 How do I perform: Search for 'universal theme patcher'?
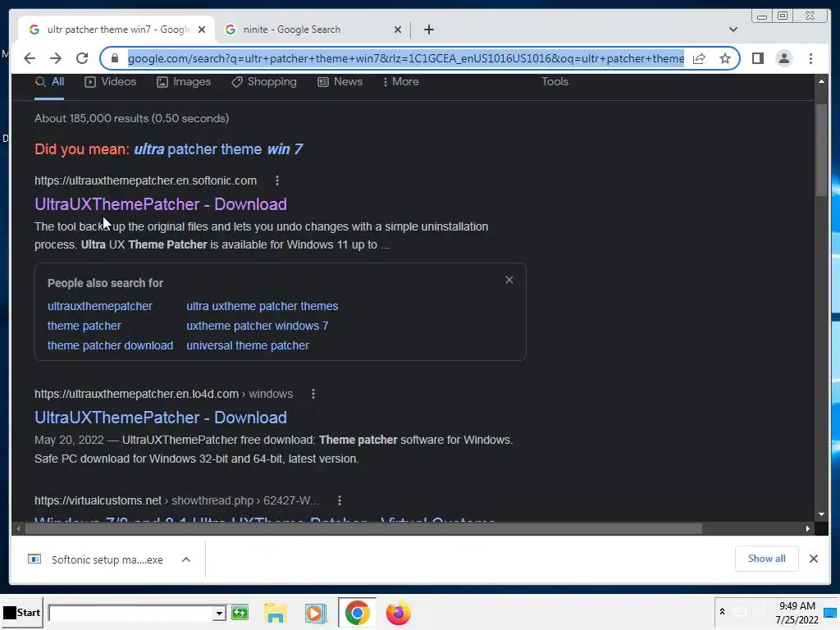click(248, 345)
